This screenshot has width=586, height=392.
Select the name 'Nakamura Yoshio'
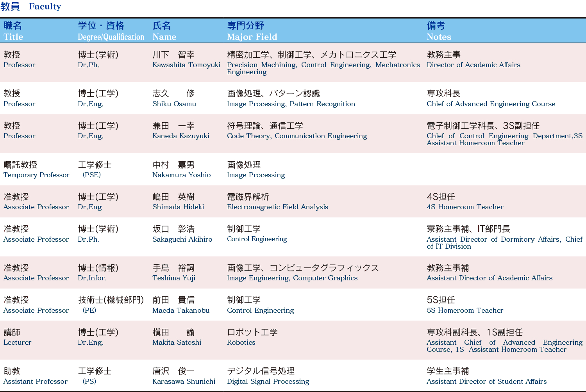182,175
